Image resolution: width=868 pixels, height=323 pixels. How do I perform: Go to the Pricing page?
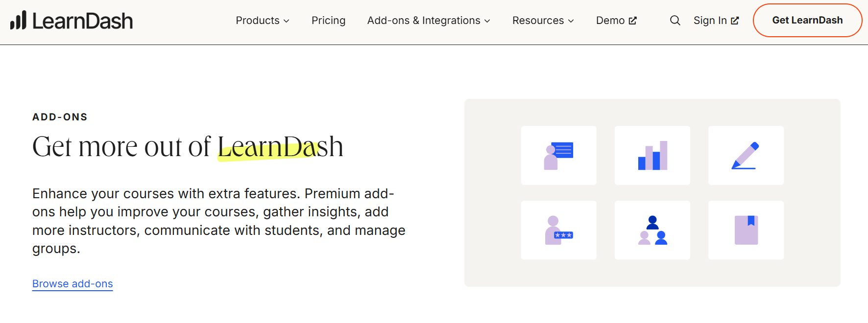pyautogui.click(x=328, y=21)
